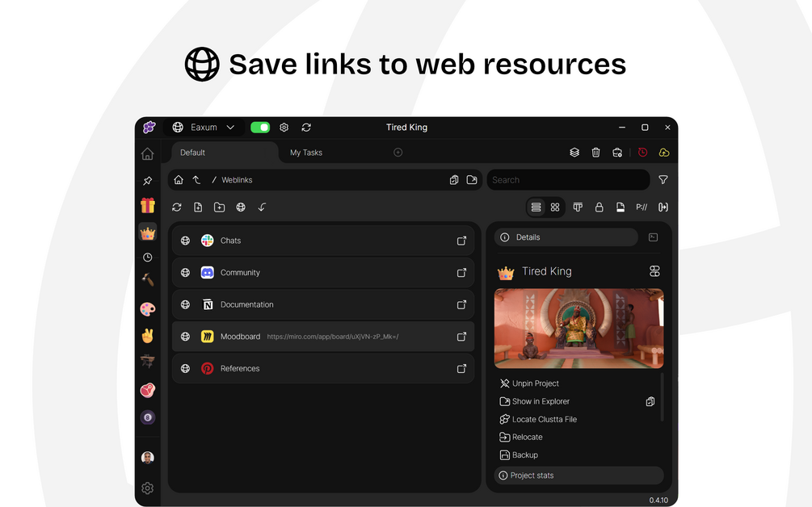Open the hammer project in sidebar
The width and height of the screenshot is (812, 507).
pyautogui.click(x=148, y=279)
